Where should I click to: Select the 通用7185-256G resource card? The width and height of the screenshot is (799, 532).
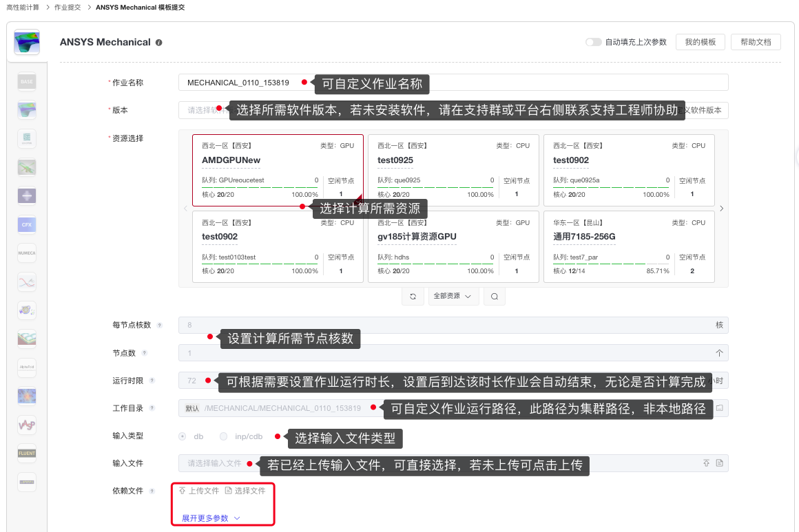coord(629,246)
